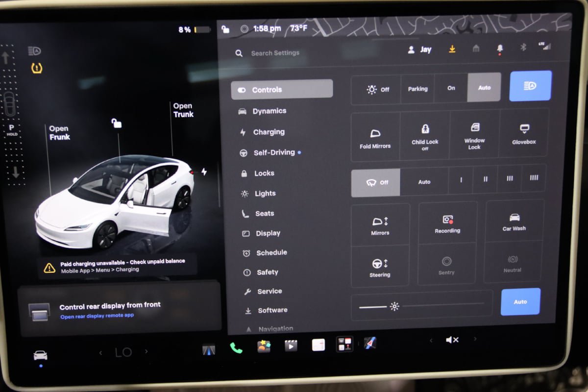Viewport: 588px width, 392px height.
Task: Tap the tire pressure warning icon
Action: [x=37, y=68]
